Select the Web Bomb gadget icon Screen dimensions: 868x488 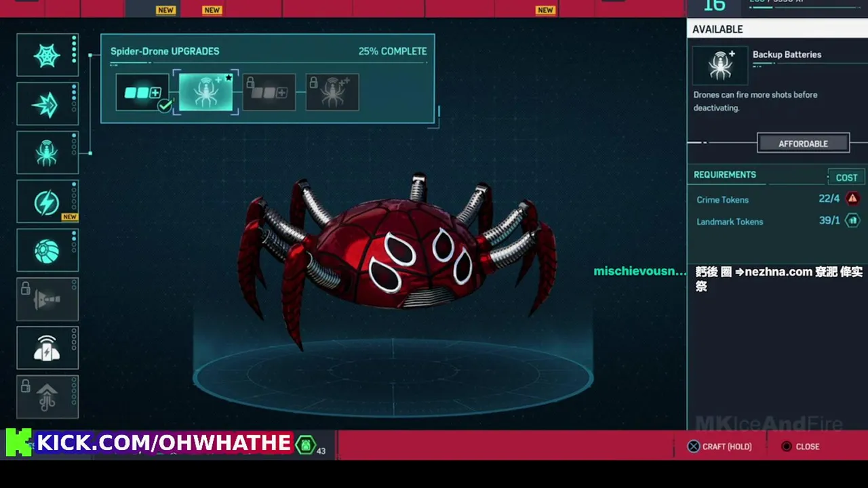[x=47, y=251]
